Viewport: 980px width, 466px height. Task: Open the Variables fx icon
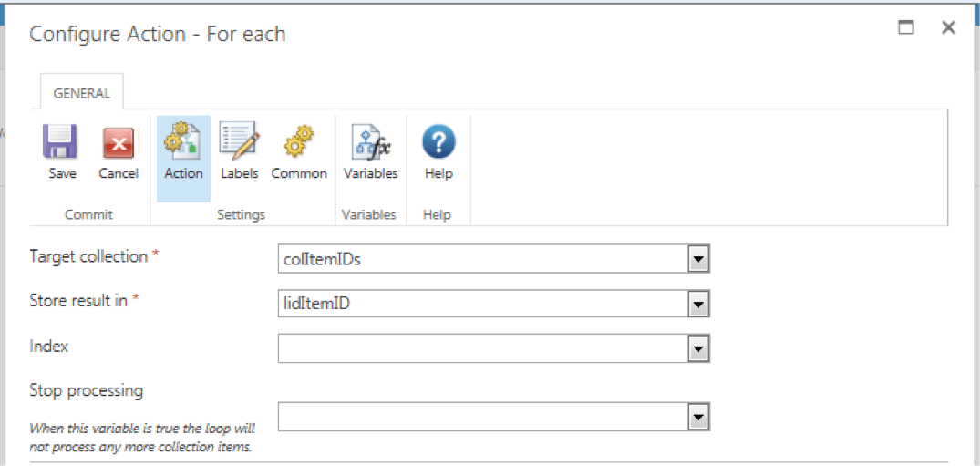tap(371, 141)
